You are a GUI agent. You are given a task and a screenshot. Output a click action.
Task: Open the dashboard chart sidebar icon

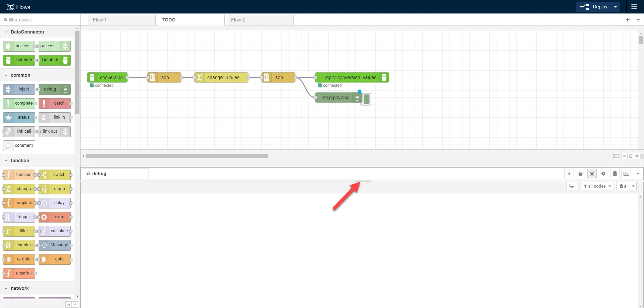626,174
